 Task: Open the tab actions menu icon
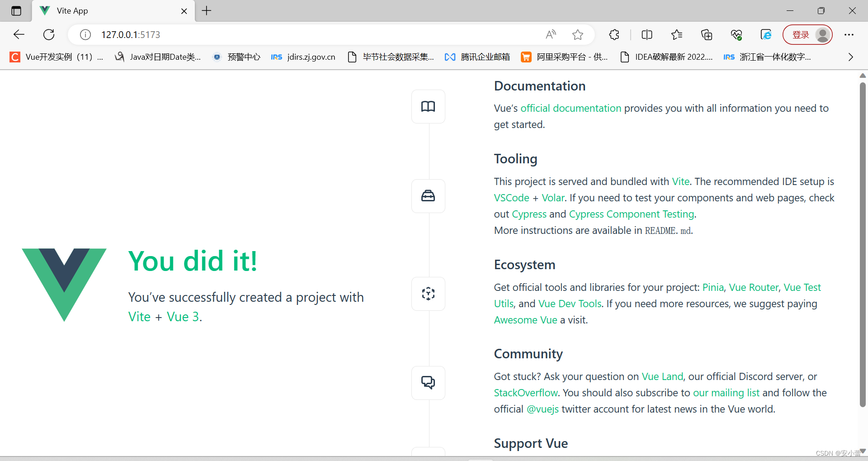[x=16, y=11]
